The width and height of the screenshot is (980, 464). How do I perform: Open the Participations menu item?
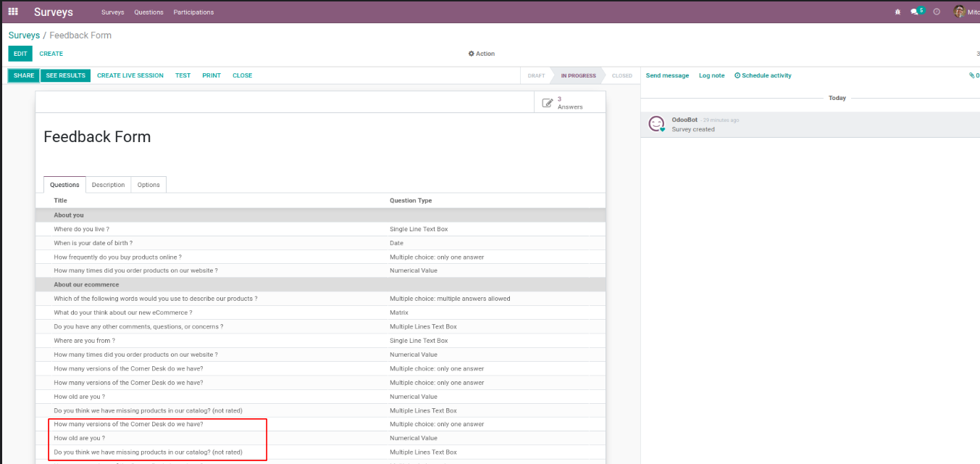(x=193, y=12)
